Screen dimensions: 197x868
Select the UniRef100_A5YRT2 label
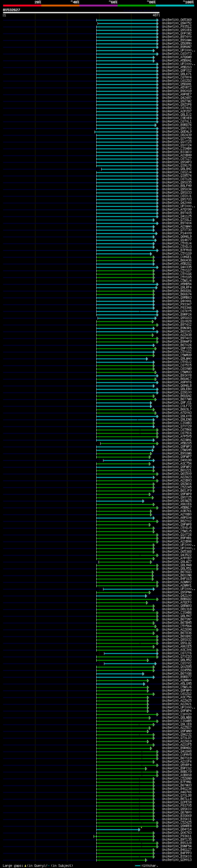177,88
